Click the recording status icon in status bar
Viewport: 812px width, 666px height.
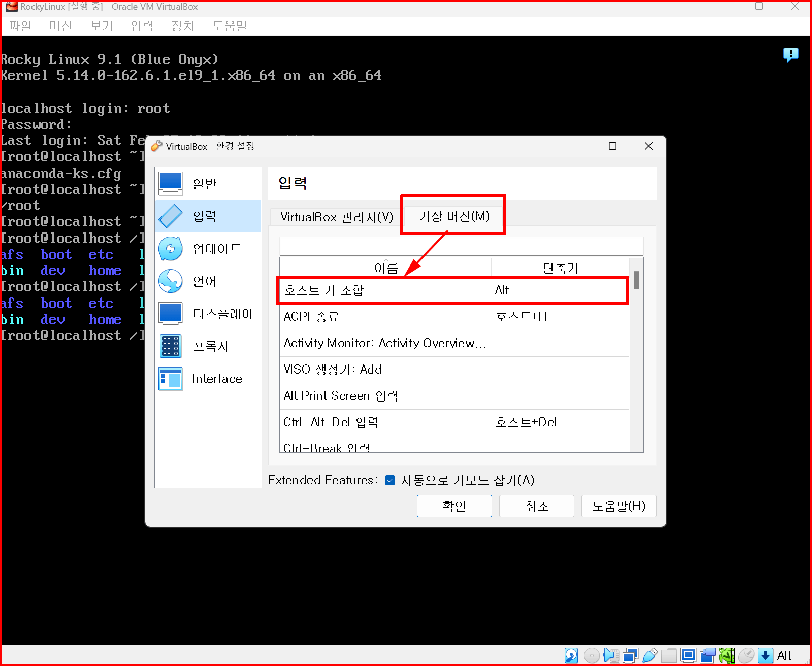(x=707, y=655)
